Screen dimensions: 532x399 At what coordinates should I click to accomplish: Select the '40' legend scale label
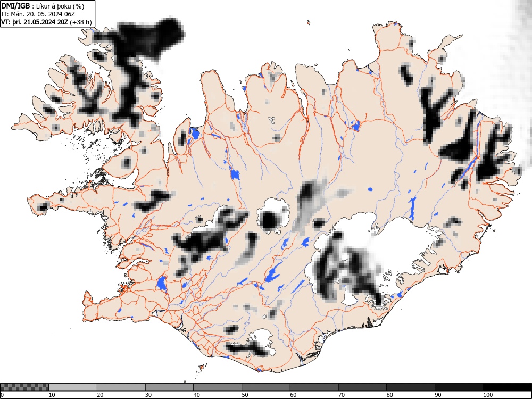(x=196, y=395)
